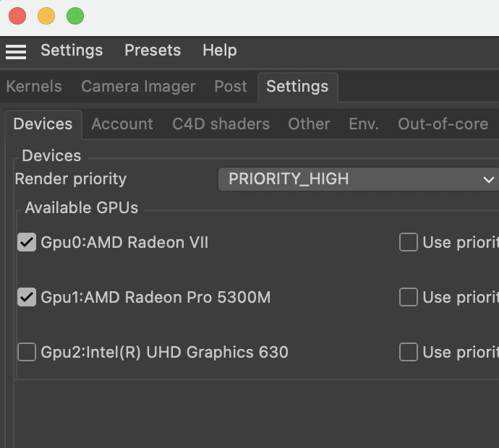Screen dimensions: 499x448
Task: Uncheck Gpu0 AMD Radeon VII
Action: click(x=27, y=243)
